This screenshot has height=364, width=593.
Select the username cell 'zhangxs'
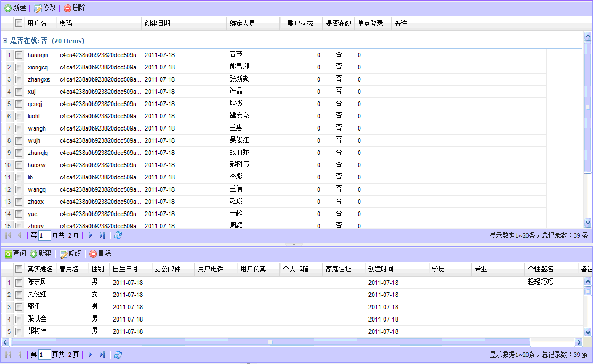(x=39, y=79)
